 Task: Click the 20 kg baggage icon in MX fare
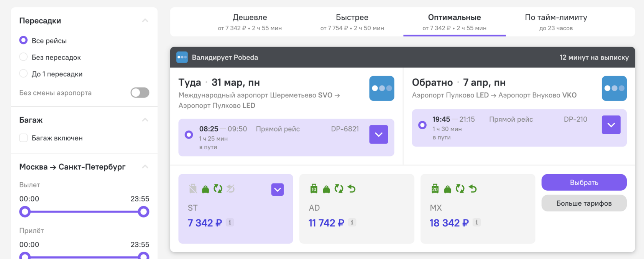(435, 188)
